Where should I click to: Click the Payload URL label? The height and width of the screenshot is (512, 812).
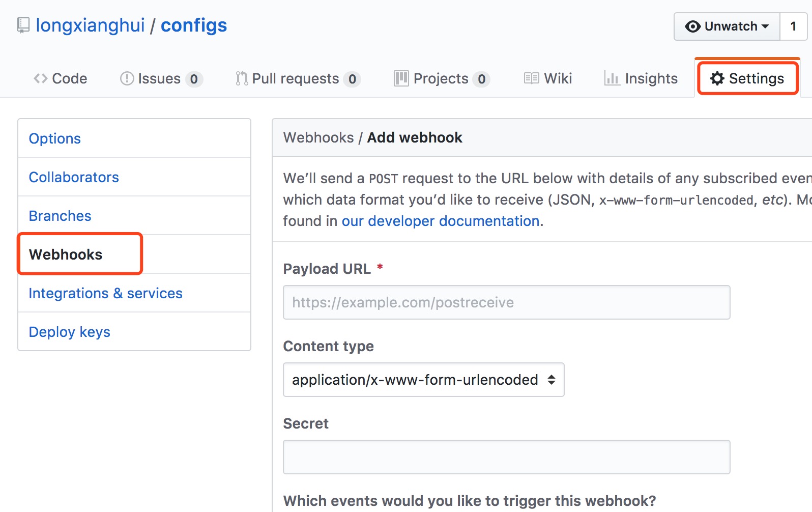click(x=327, y=269)
